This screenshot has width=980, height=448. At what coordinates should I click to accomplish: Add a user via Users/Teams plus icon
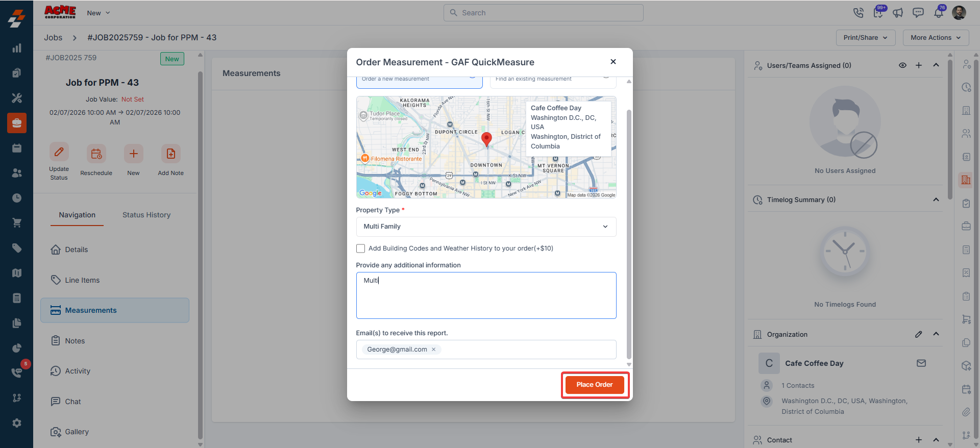[x=919, y=65]
